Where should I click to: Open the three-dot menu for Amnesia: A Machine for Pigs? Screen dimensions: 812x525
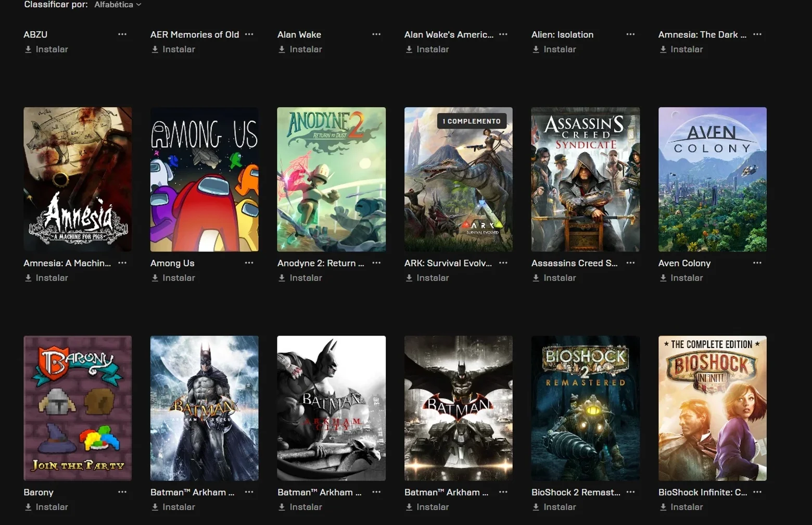(x=122, y=263)
